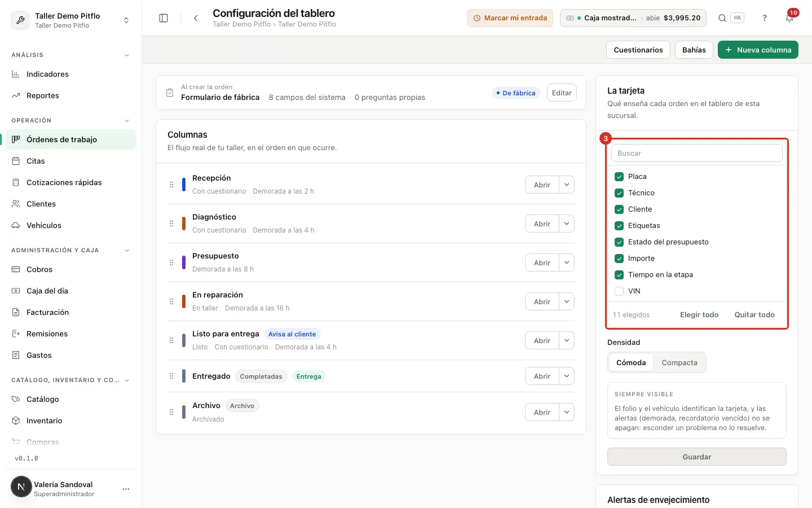Viewport: 812px width, 508px height.
Task: Uncheck Tiempo en la etapa checkbox
Action: pyautogui.click(x=619, y=274)
